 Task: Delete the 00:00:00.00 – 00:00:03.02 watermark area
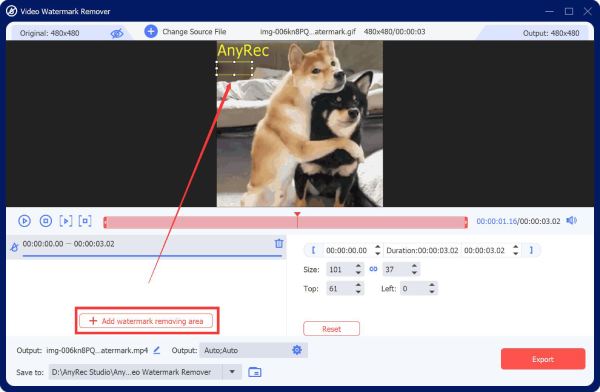(x=279, y=243)
